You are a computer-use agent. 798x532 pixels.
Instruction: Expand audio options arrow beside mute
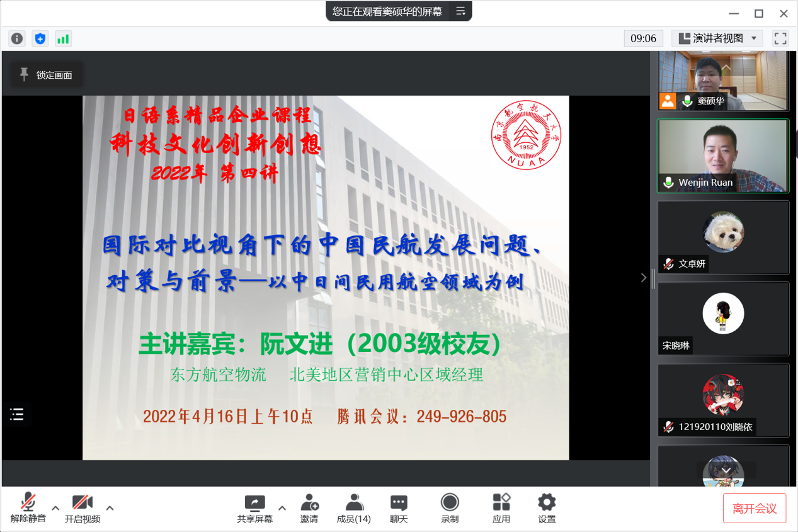point(55,507)
